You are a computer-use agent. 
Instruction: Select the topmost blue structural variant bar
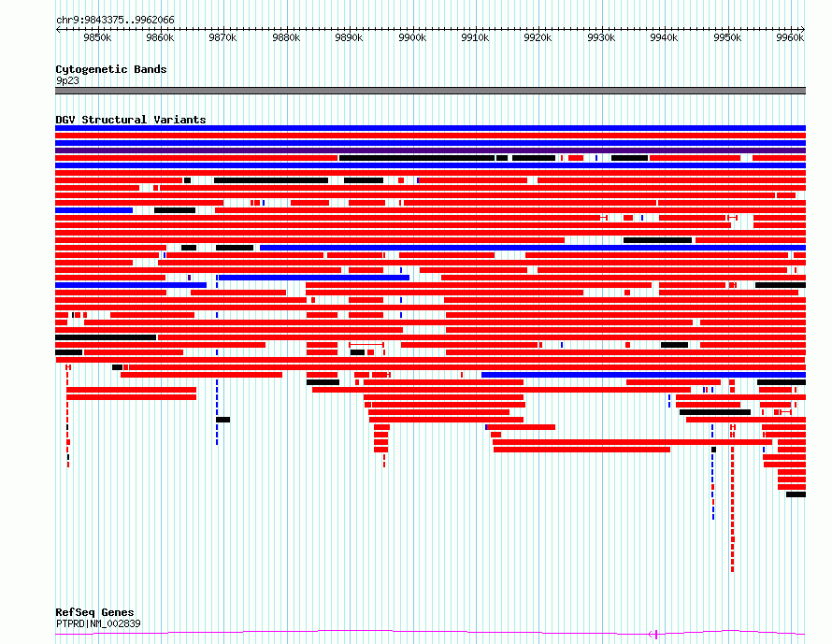(430, 128)
